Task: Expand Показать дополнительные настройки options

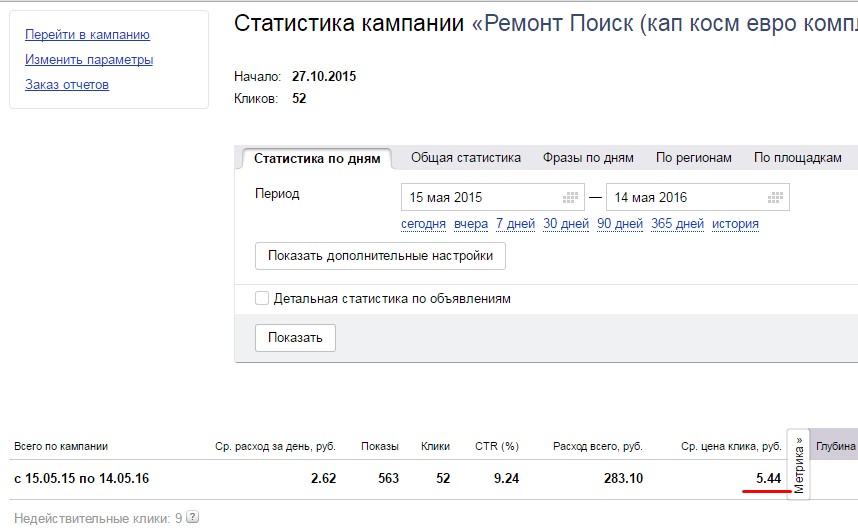Action: (x=380, y=256)
